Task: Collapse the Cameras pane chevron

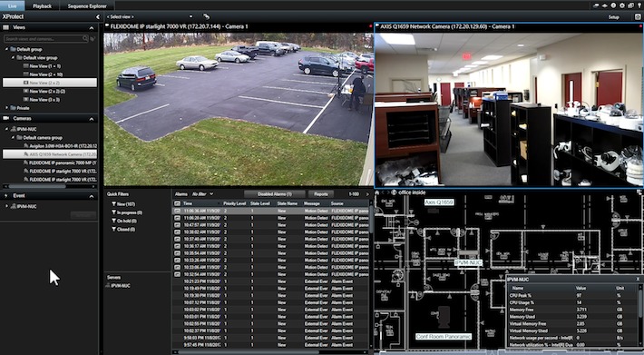Action: pos(92,119)
